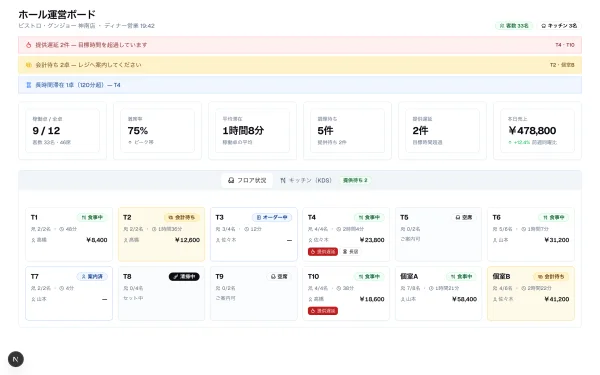Click the peak icon below 75%
Image resolution: width=600 pixels, height=375 pixels.
(130, 142)
